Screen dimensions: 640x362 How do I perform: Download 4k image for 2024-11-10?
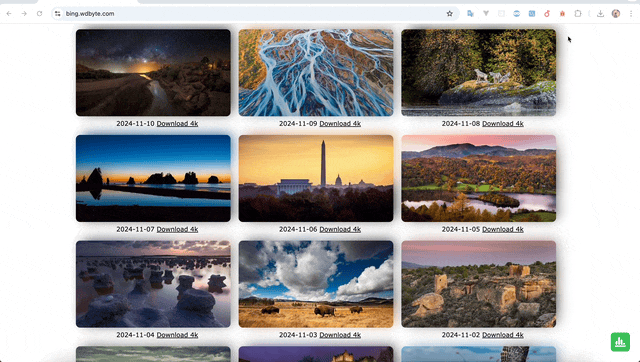click(x=177, y=123)
